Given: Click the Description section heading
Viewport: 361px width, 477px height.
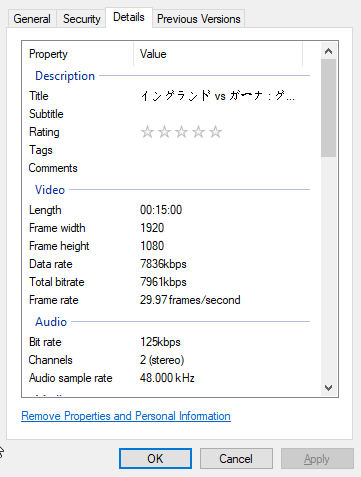Looking at the screenshot, I should 65,76.
